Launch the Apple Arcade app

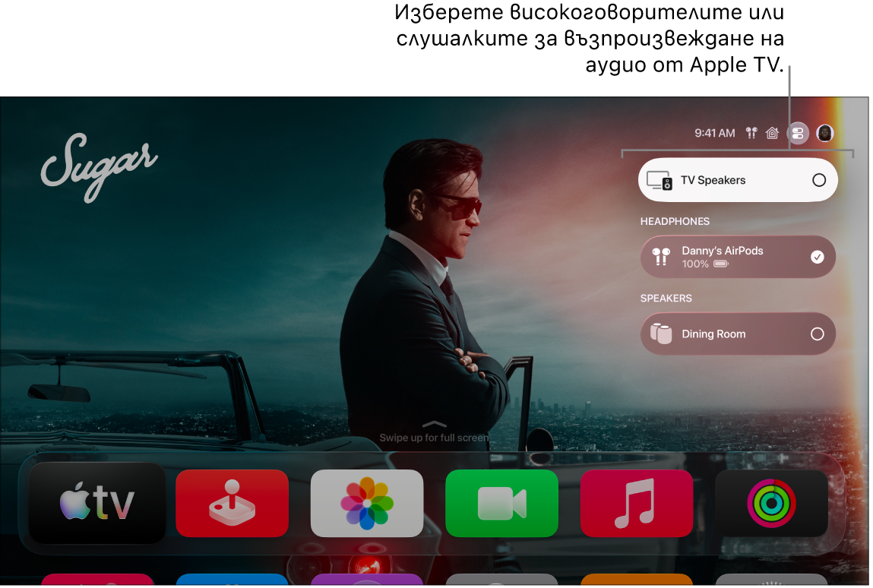click(x=232, y=504)
